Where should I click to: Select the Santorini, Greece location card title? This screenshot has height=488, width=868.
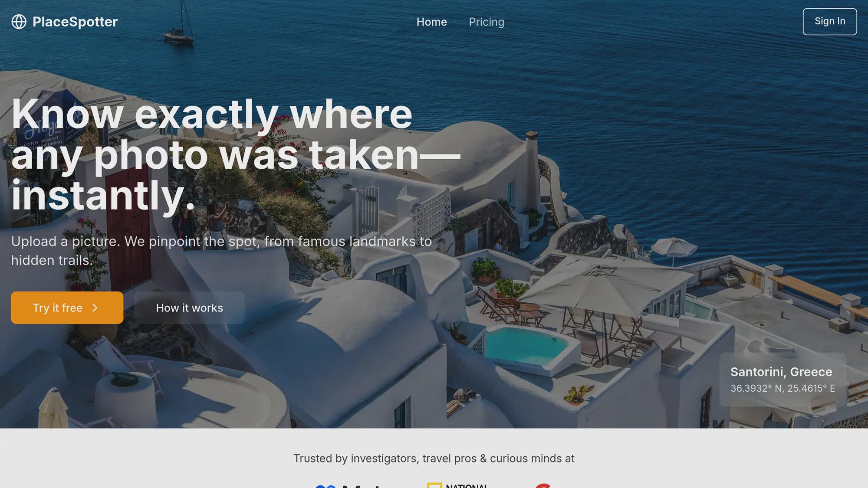coord(781,372)
